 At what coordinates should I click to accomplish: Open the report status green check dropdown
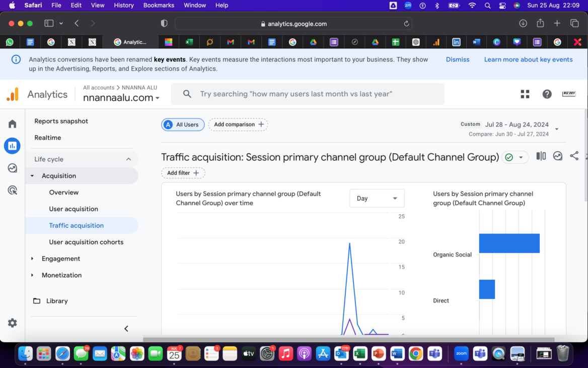tap(514, 157)
